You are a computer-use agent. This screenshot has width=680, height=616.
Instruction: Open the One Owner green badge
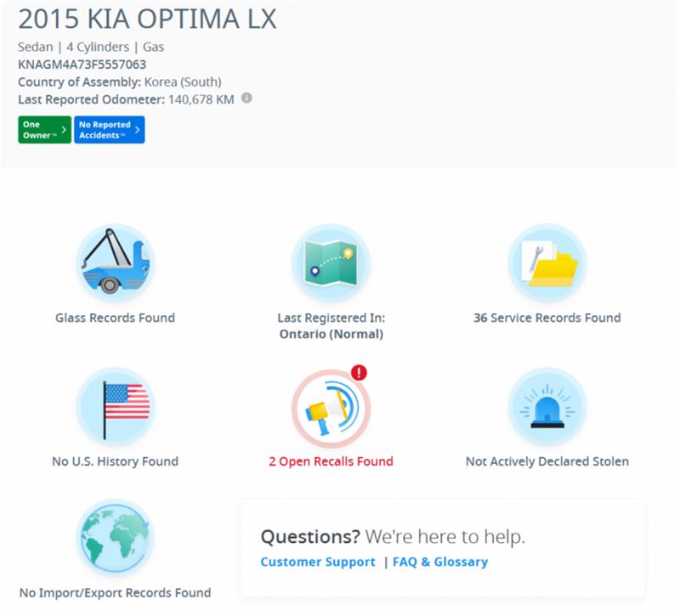pyautogui.click(x=45, y=130)
